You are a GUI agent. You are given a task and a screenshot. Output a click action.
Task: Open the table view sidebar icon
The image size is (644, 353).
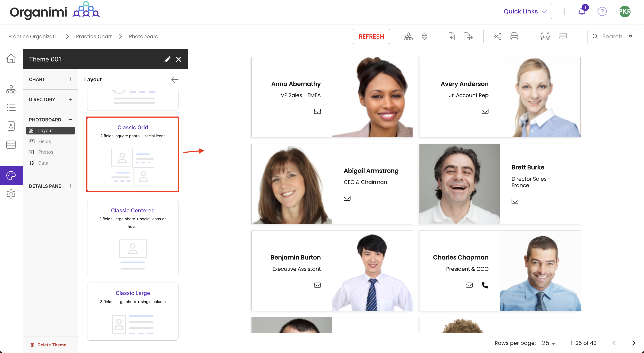pos(11,145)
